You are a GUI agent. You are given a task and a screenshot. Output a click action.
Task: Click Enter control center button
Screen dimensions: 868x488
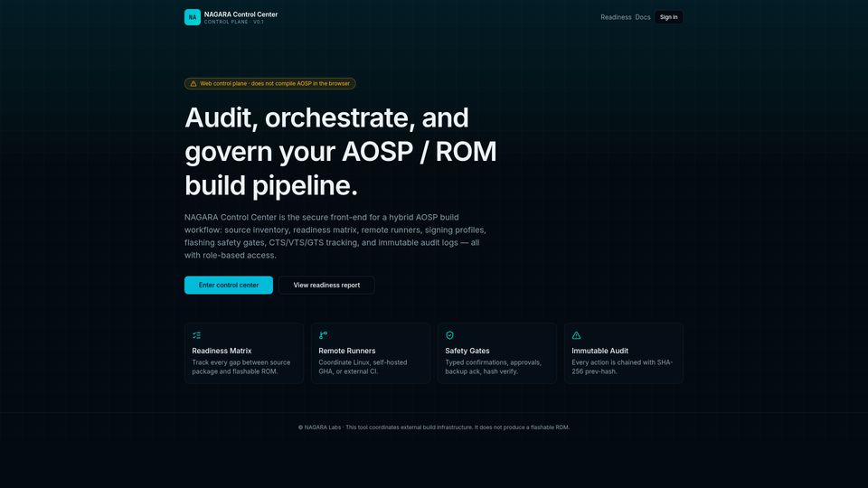229,285
